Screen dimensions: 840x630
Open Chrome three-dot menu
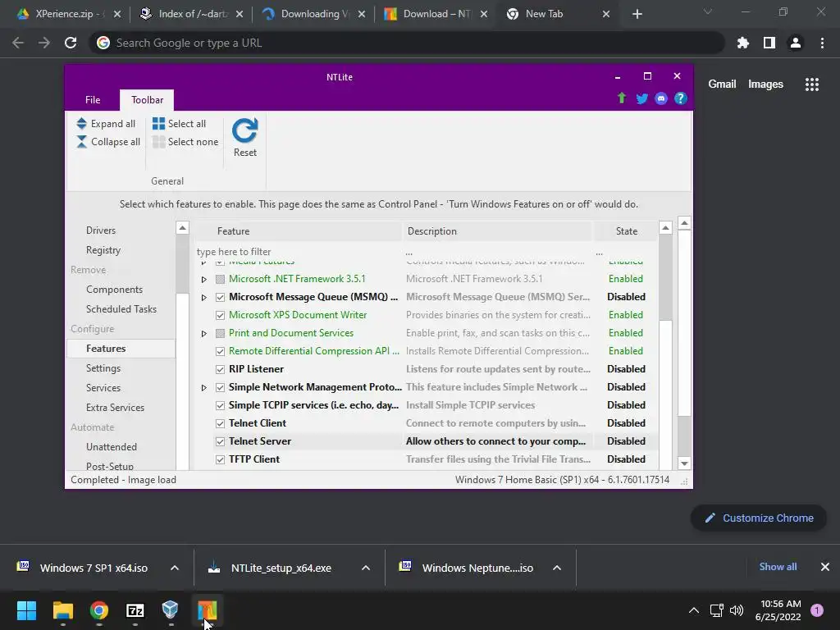pos(822,43)
